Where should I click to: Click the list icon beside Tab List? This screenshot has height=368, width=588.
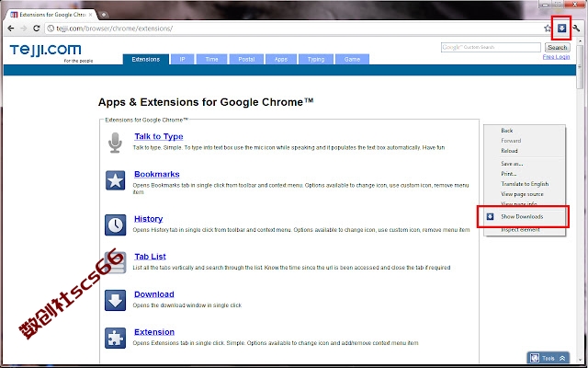115,262
